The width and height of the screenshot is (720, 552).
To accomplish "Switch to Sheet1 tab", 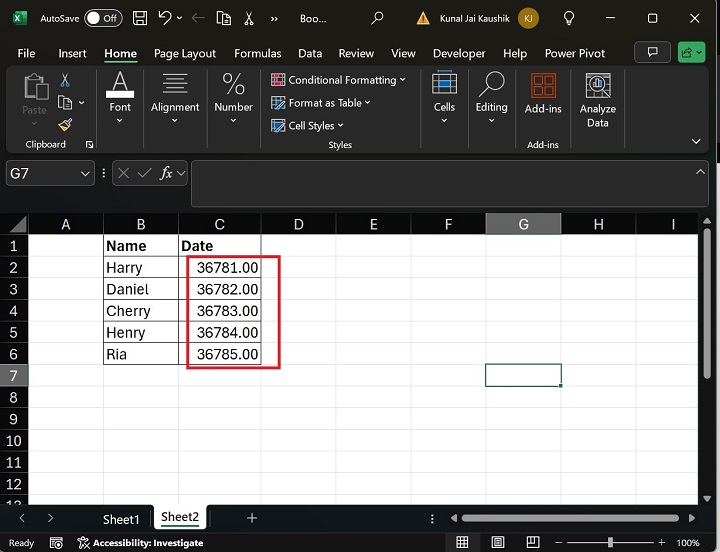I will click(x=121, y=519).
